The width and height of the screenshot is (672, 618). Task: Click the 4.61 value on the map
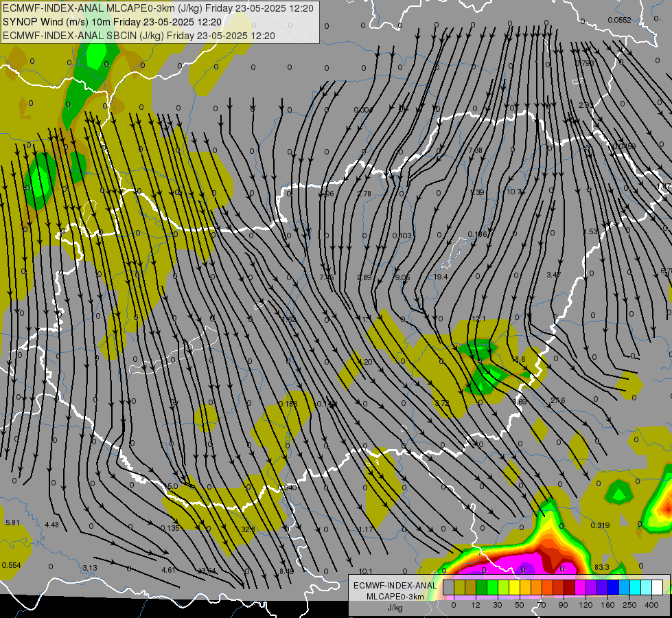[x=168, y=570]
